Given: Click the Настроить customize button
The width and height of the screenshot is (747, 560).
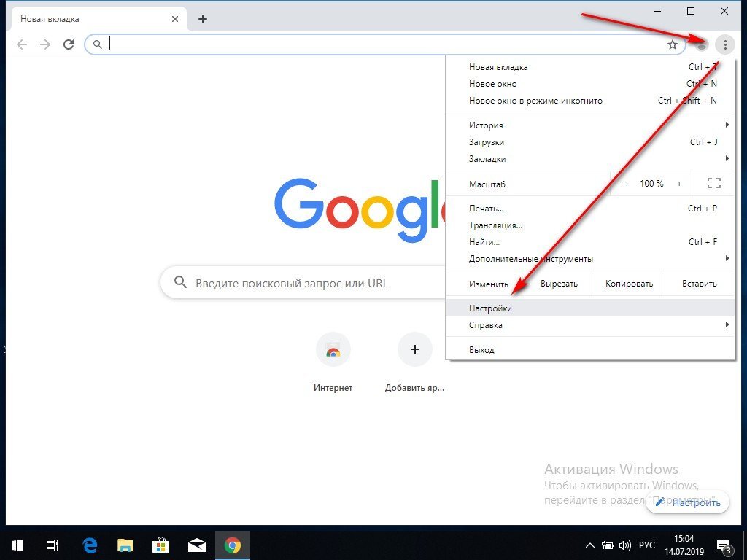Looking at the screenshot, I should (687, 502).
